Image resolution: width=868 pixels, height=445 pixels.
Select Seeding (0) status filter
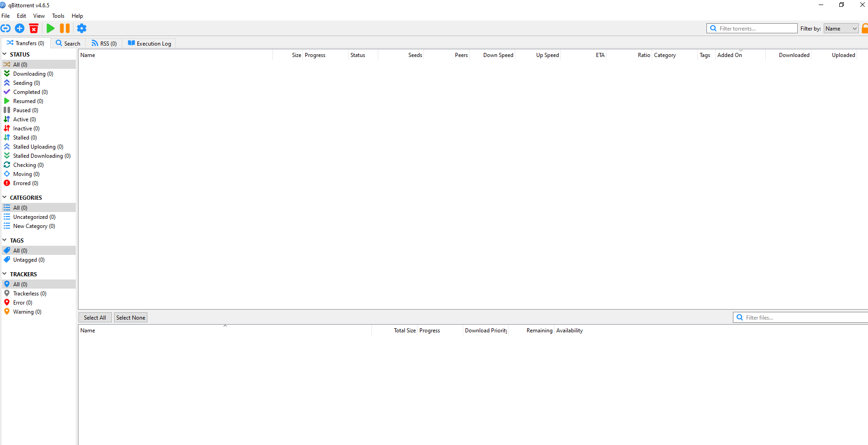click(x=39, y=83)
